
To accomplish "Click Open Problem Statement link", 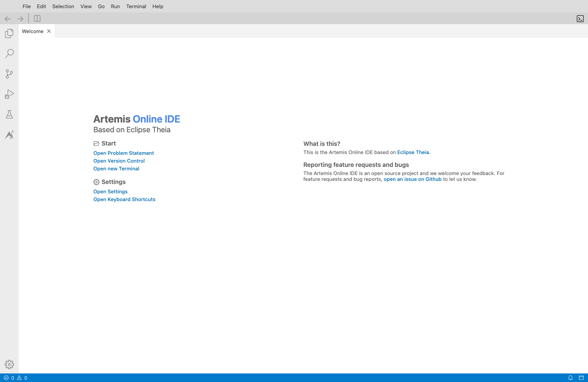I will point(124,153).
